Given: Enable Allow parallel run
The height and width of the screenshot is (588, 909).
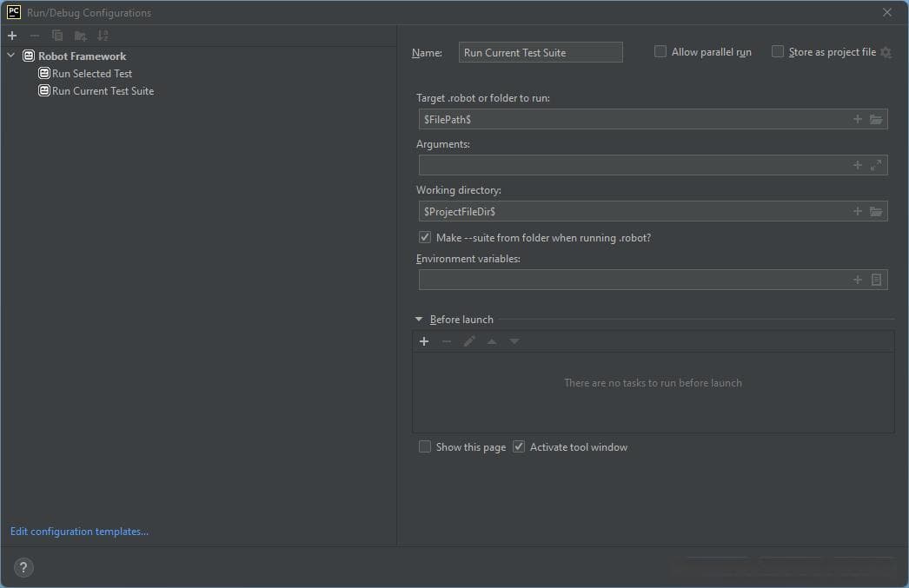Looking at the screenshot, I should pyautogui.click(x=660, y=51).
